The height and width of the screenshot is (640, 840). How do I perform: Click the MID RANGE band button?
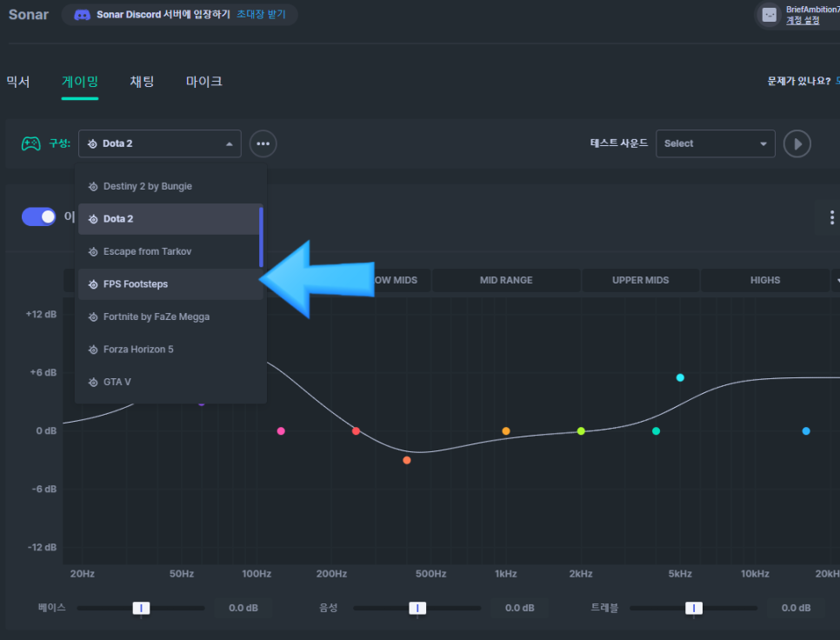tap(506, 280)
